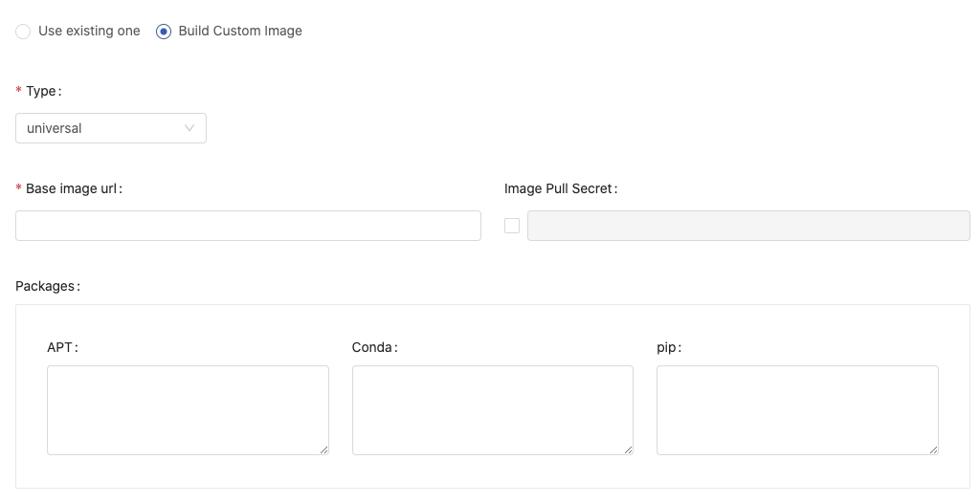
Task: Focus the Conda packages text area
Action: pyautogui.click(x=493, y=410)
